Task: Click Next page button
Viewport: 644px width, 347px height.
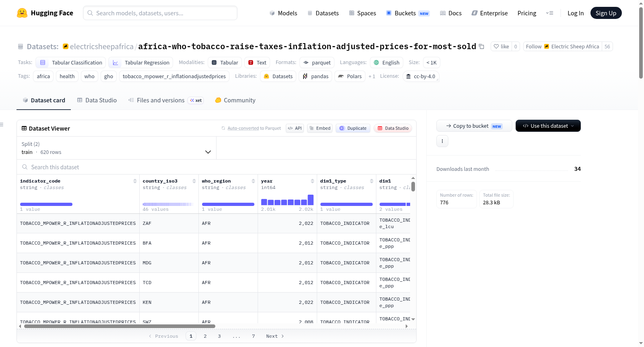Action: [x=275, y=336]
